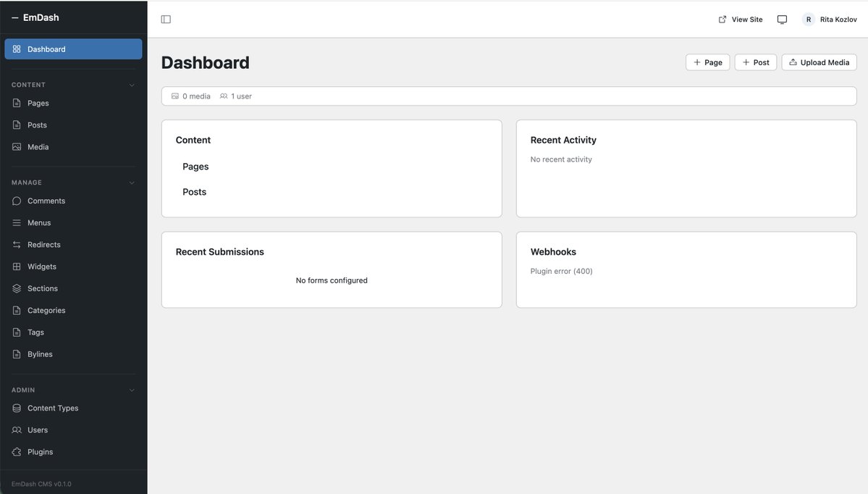The width and height of the screenshot is (868, 494).
Task: Click Pages in the Content card
Action: (x=195, y=167)
